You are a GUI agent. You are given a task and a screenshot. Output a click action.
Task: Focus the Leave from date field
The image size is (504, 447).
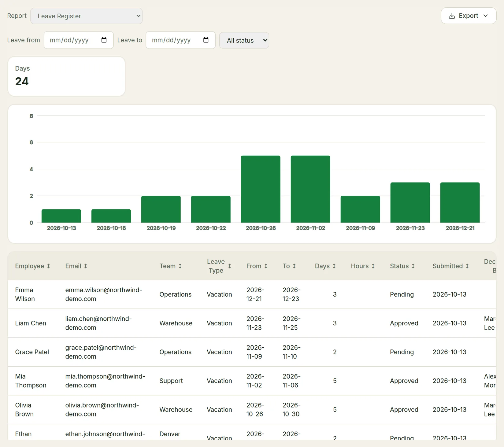tap(79, 40)
